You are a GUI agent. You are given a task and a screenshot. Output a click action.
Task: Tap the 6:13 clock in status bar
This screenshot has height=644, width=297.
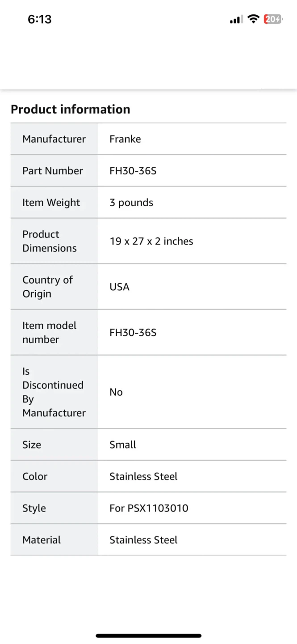tap(40, 19)
